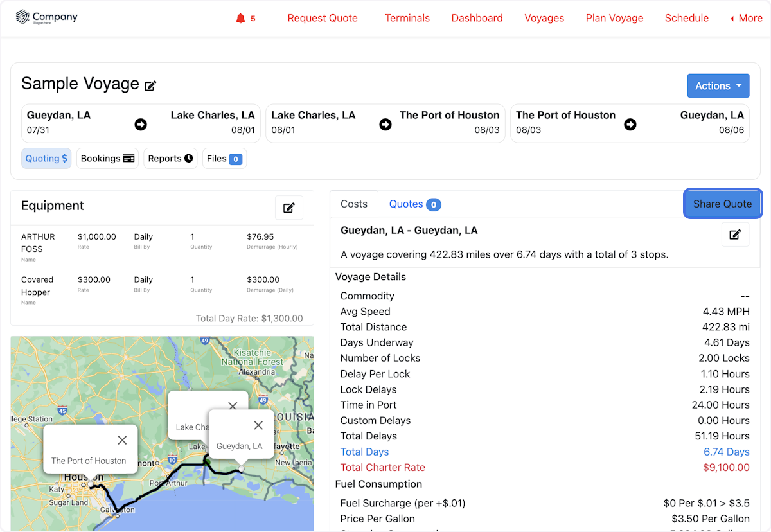Open notifications bell showing 5 alerts
This screenshot has height=532, width=771.
click(x=245, y=18)
